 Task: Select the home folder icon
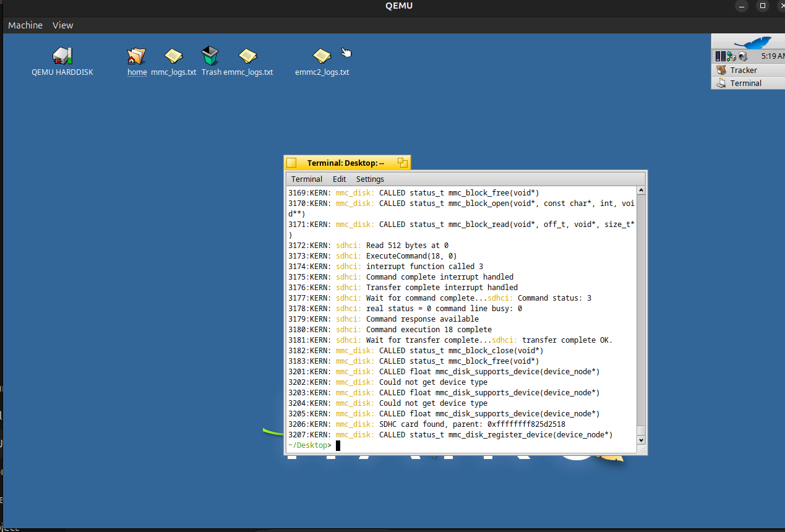pyautogui.click(x=137, y=57)
